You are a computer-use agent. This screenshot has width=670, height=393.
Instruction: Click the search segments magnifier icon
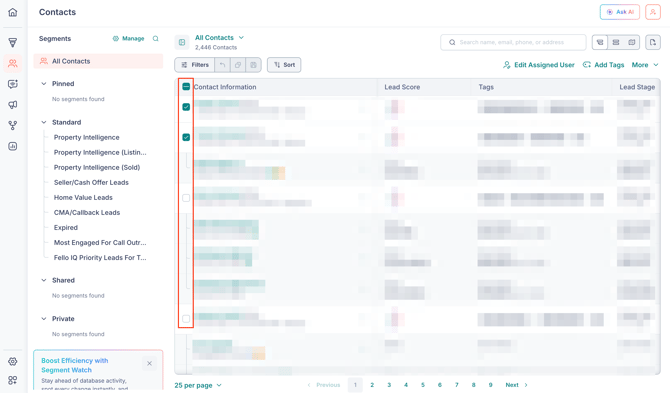point(156,38)
